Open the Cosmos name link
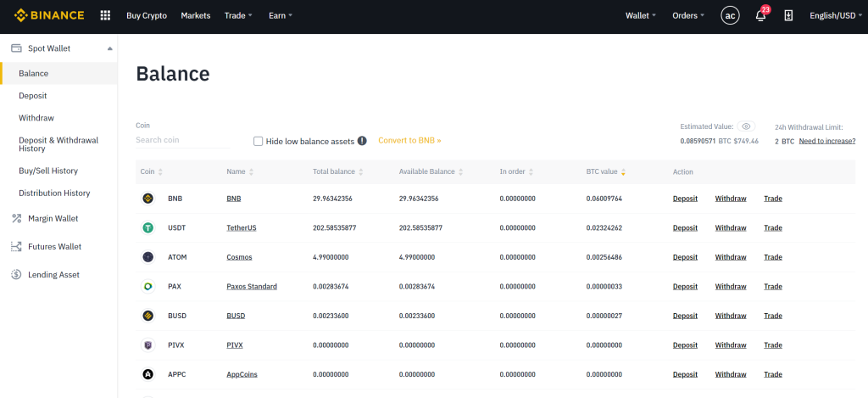 coord(239,257)
